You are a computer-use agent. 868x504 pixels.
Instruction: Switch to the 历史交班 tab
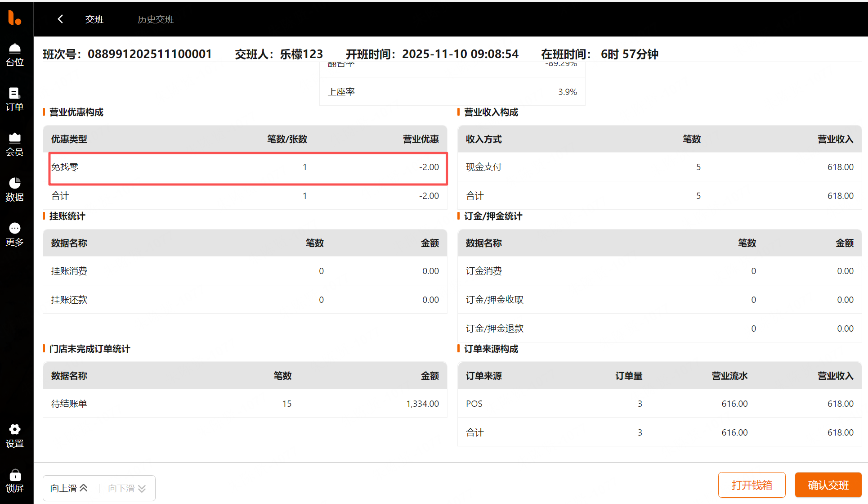155,19
